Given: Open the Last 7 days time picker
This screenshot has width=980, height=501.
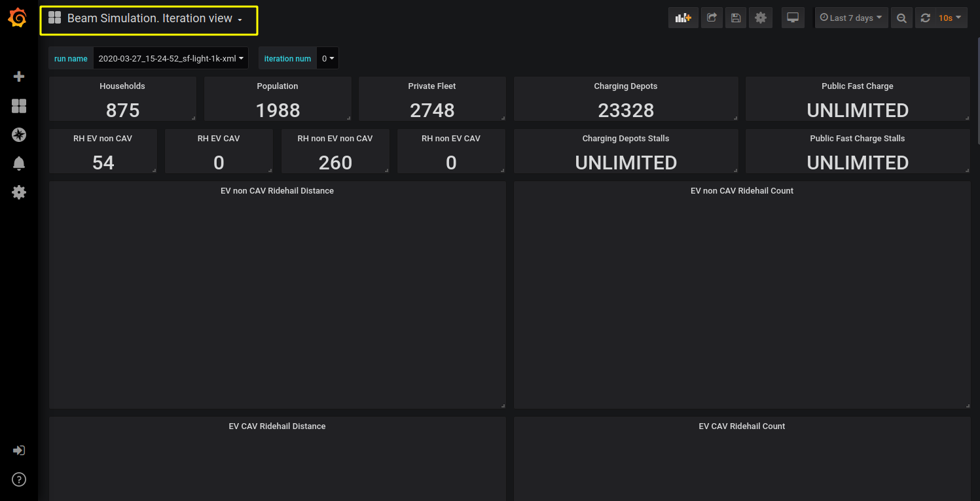Looking at the screenshot, I should click(x=851, y=18).
